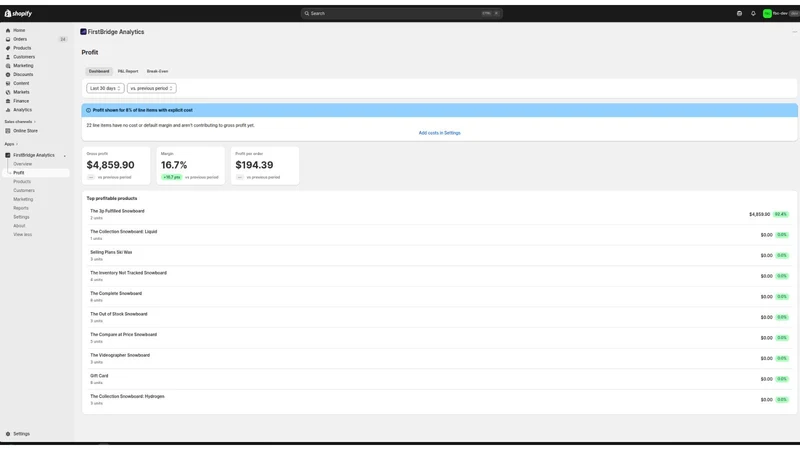Open Discounts in the sidebar
The height and width of the screenshot is (450, 800).
(x=23, y=74)
